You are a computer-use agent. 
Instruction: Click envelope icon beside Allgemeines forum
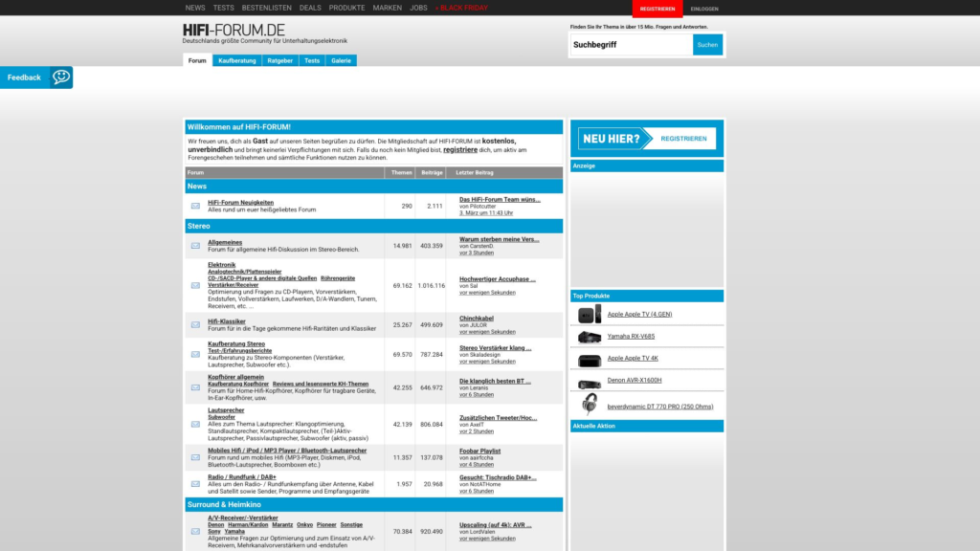195,246
